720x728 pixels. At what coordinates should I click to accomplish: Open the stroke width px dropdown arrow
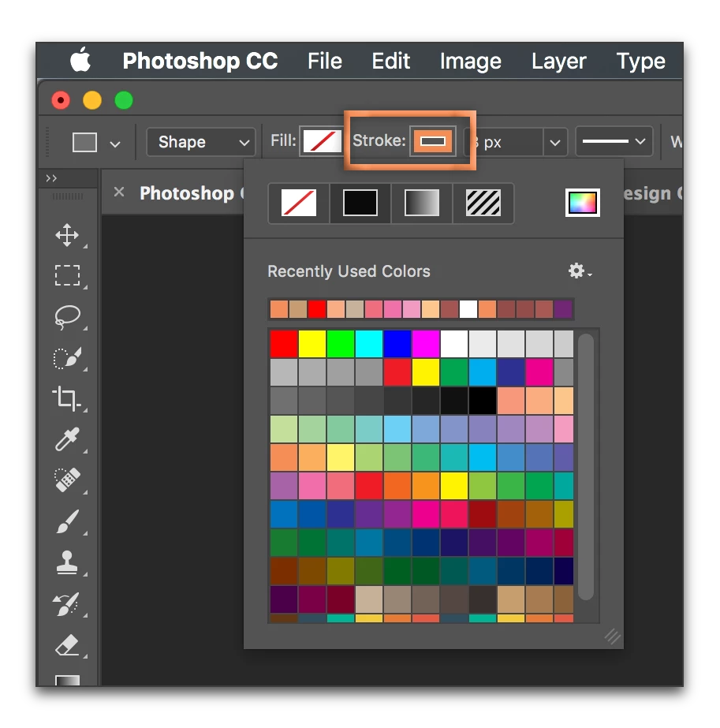click(x=554, y=142)
